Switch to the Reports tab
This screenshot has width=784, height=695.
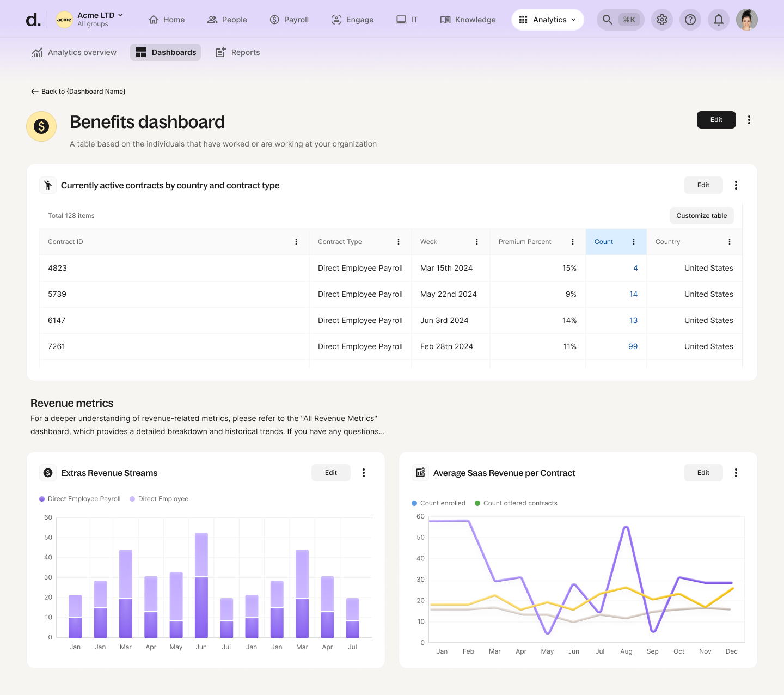click(237, 52)
